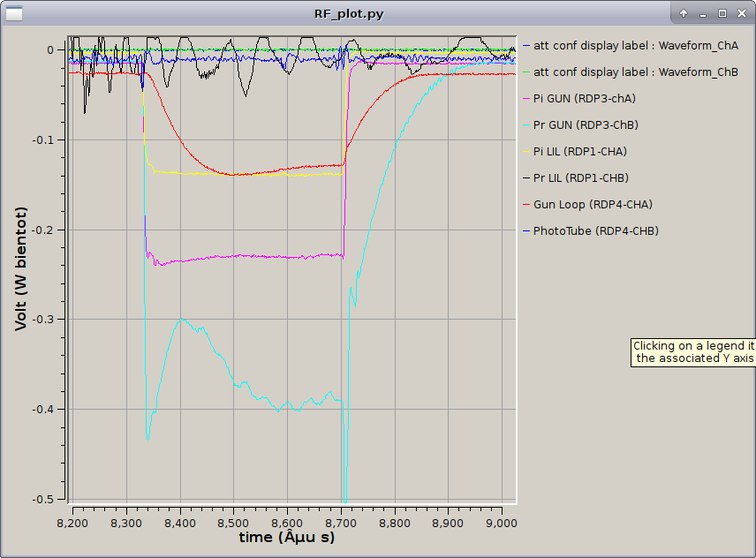756x558 pixels.
Task: Click the Waveform_ChB legend entry
Action: tap(635, 72)
